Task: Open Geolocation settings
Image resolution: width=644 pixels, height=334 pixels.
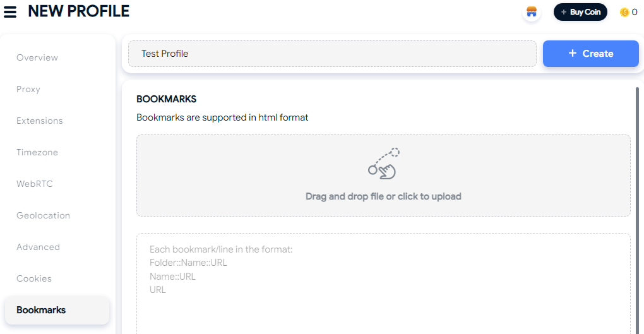Action: [43, 216]
